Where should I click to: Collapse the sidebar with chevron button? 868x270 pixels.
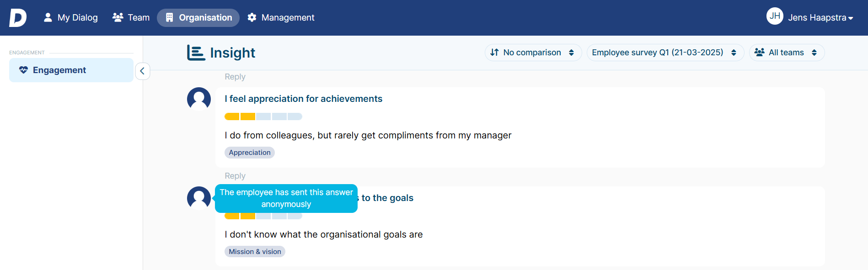142,71
